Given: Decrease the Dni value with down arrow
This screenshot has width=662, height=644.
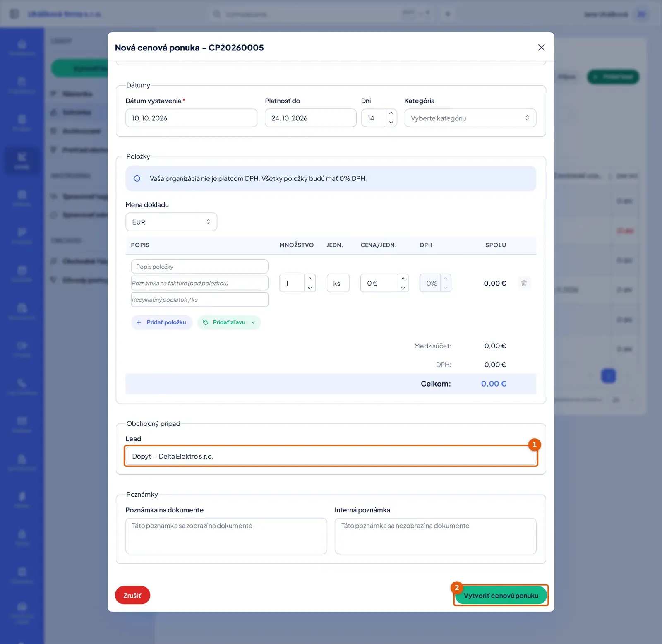Looking at the screenshot, I should (391, 123).
